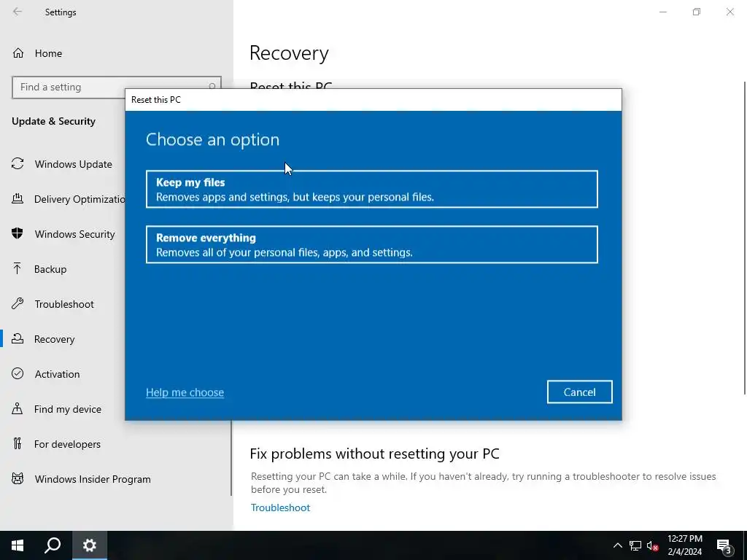Open the Help me choose link
This screenshot has width=747, height=560.
[x=185, y=392]
